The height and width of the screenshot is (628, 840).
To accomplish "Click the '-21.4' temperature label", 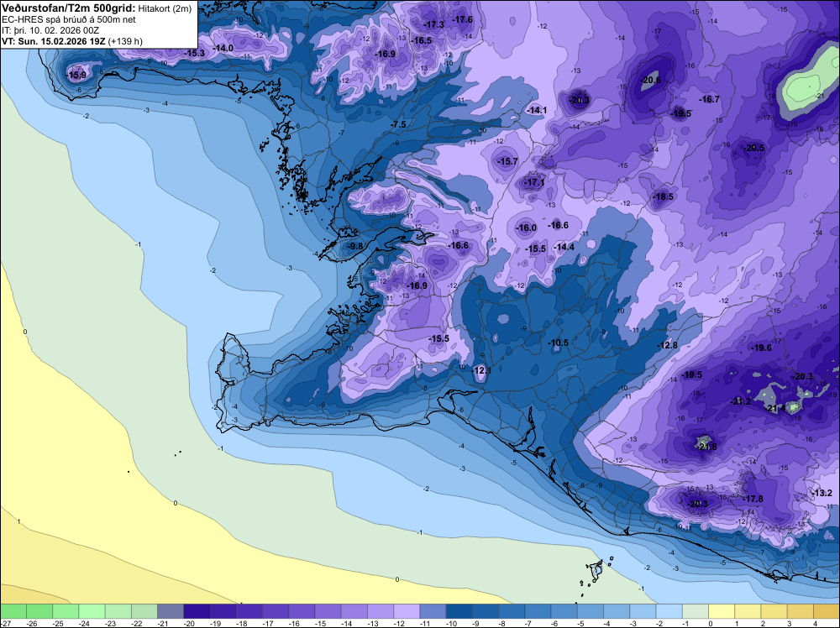I will pos(776,409).
